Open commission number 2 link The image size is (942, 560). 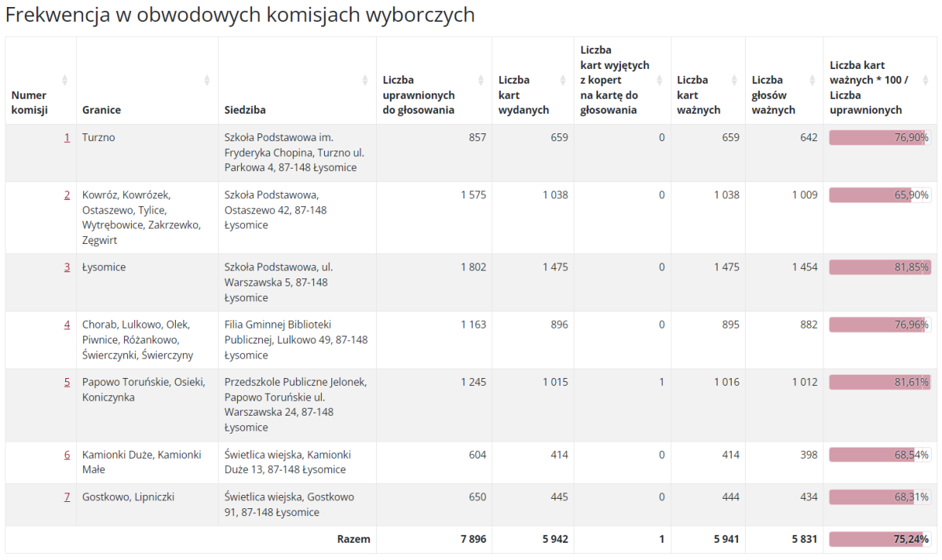pos(67,195)
